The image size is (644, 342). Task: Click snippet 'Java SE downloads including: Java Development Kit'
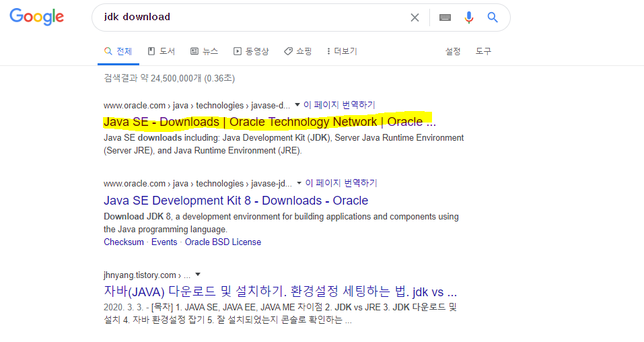click(283, 144)
